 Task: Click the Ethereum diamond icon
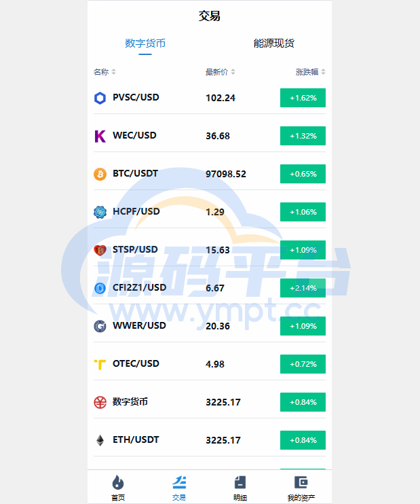point(100,440)
